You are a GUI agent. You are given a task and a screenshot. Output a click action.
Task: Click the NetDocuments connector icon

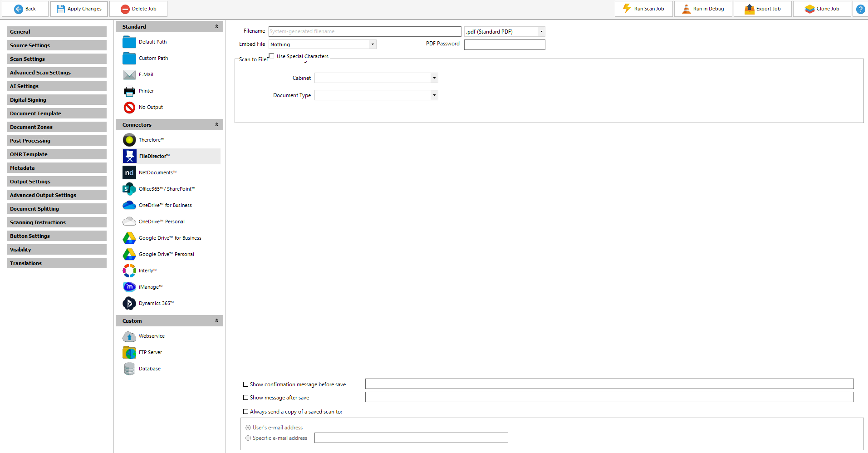(129, 172)
